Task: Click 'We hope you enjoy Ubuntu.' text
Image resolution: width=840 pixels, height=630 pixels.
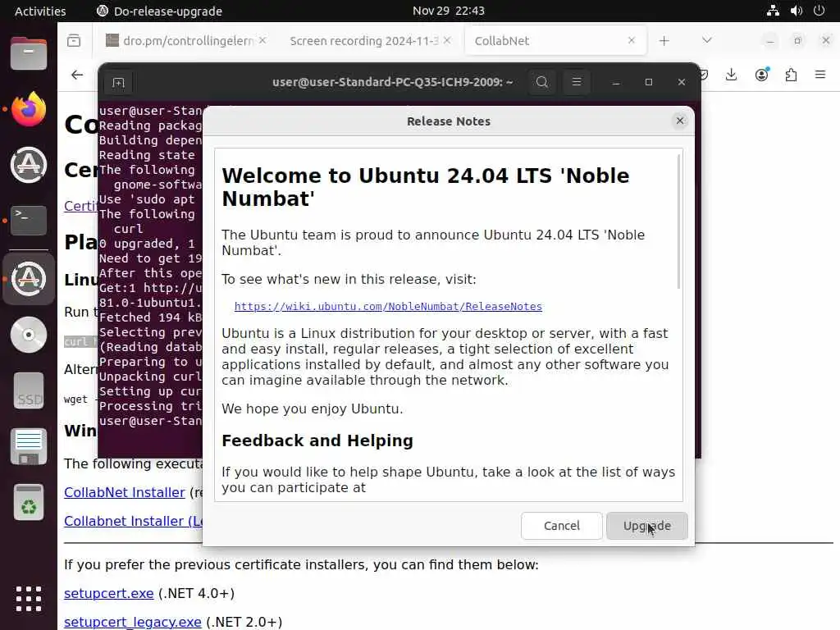Action: (313, 409)
